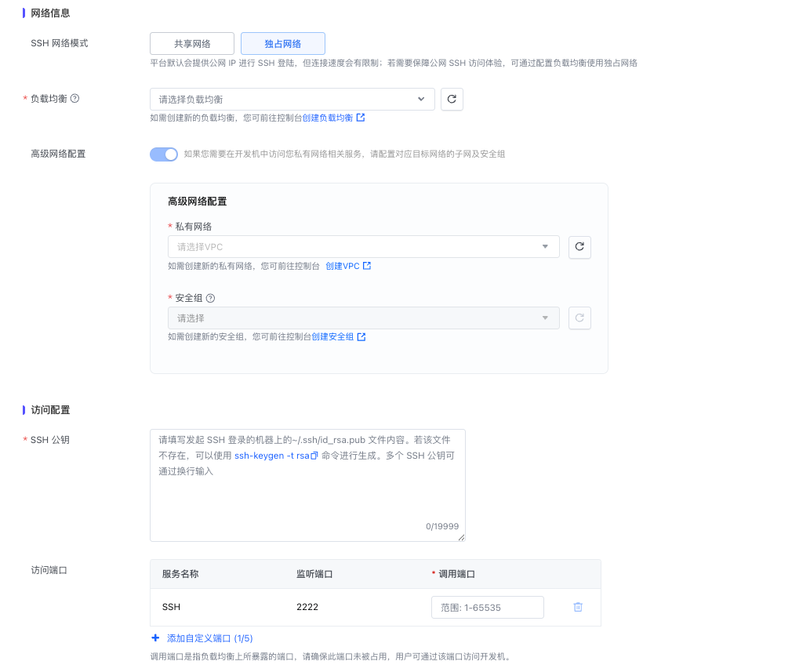The height and width of the screenshot is (672, 810).
Task: Click the plus icon for adding port
Action: [x=155, y=638]
